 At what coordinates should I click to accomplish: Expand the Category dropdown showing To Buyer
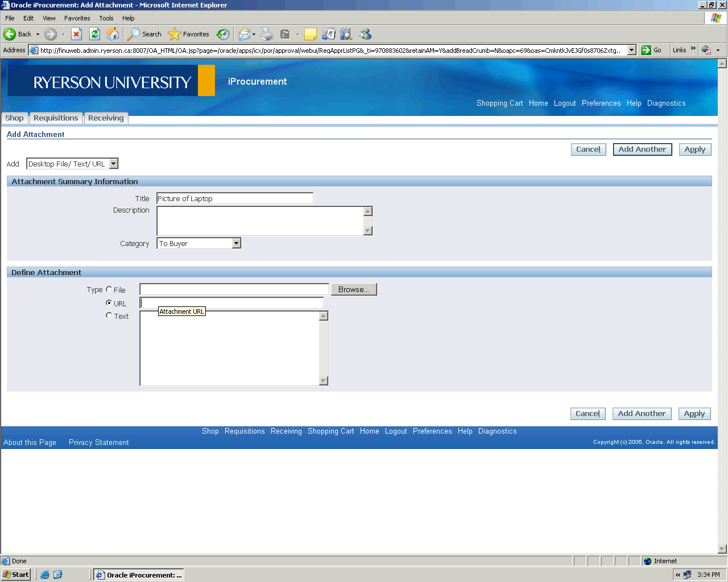[237, 243]
